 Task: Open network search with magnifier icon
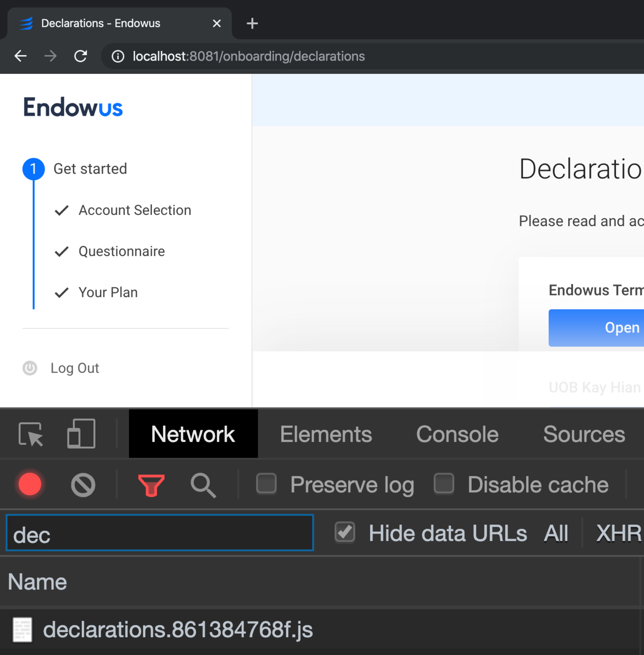[203, 485]
